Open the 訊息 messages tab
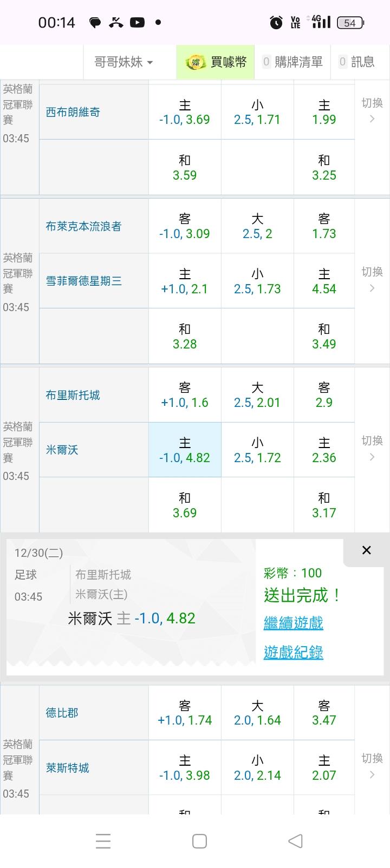Image resolution: width=390 pixels, height=868 pixels. click(x=356, y=62)
